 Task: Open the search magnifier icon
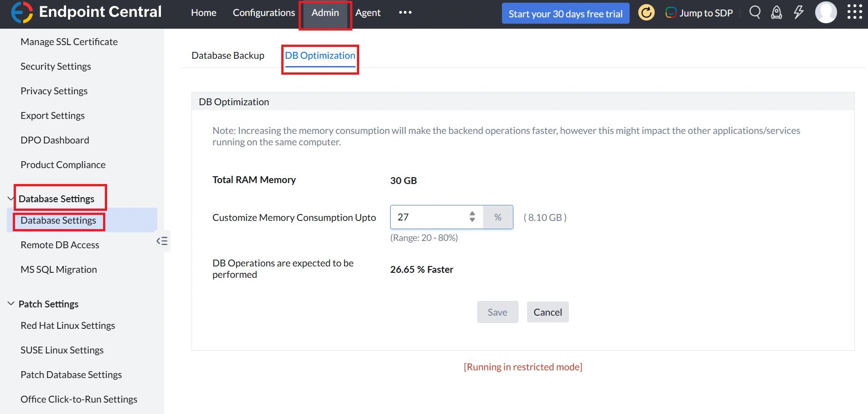pyautogui.click(x=755, y=12)
